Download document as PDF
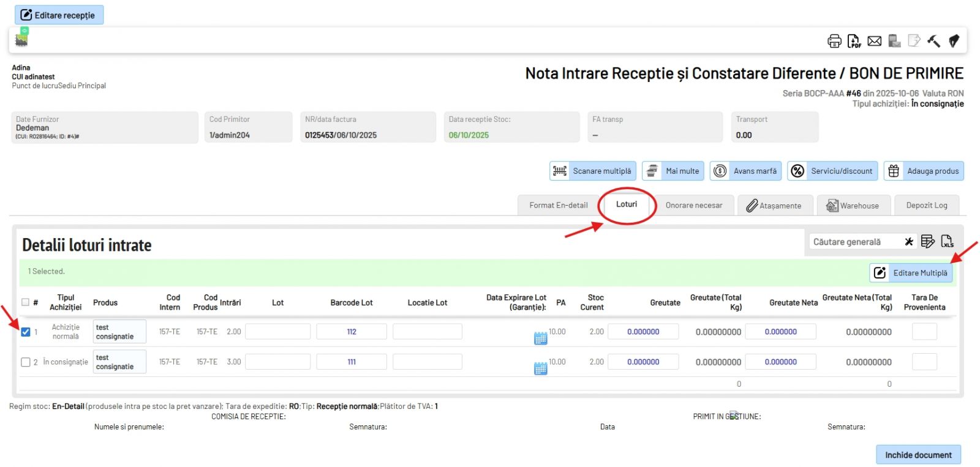The width and height of the screenshot is (980, 467). tap(854, 41)
